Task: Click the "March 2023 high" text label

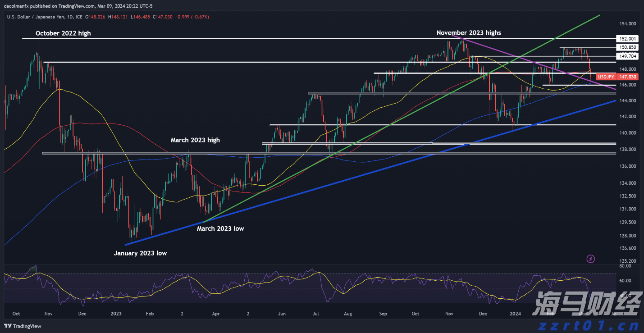Action: tap(195, 140)
